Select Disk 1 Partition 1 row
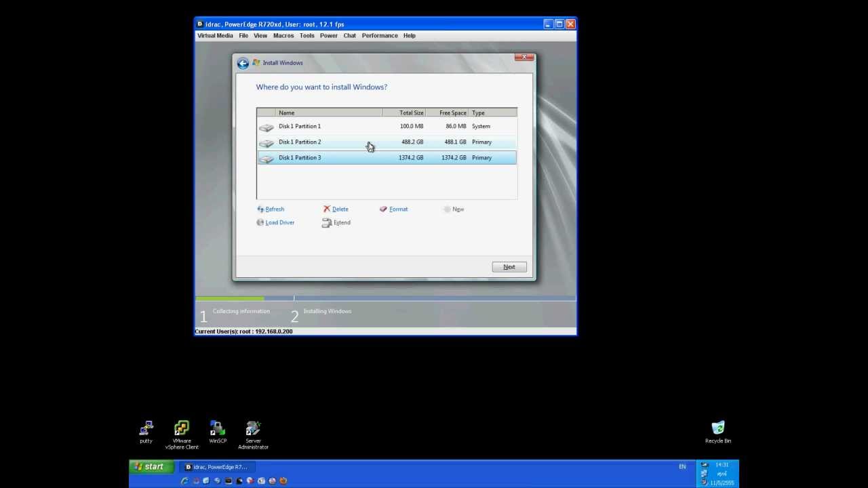Image resolution: width=868 pixels, height=488 pixels. [x=387, y=126]
